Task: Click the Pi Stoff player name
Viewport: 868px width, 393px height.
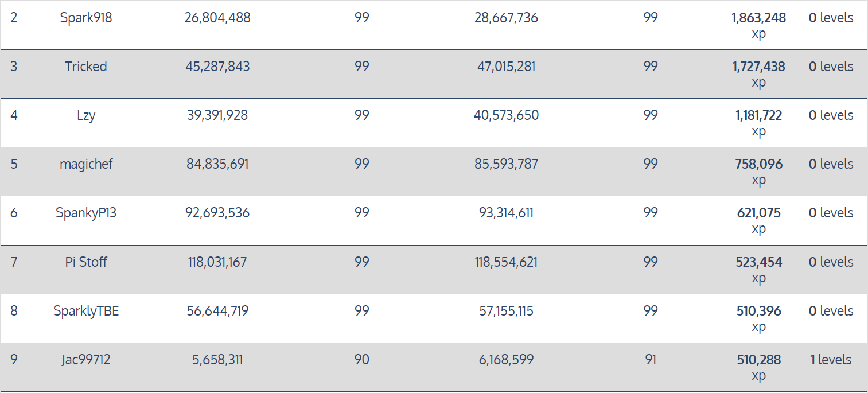Action: 86,262
